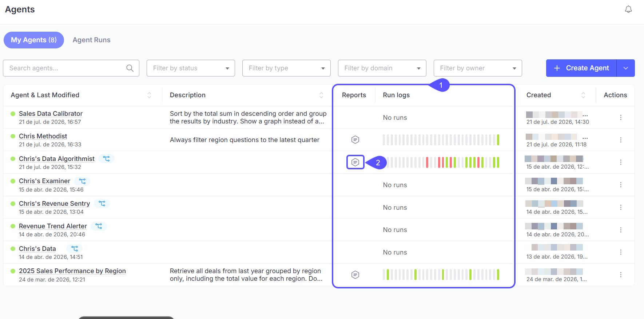
Task: Open actions menu for Chris's Revenue Sentry
Action: [x=621, y=207]
